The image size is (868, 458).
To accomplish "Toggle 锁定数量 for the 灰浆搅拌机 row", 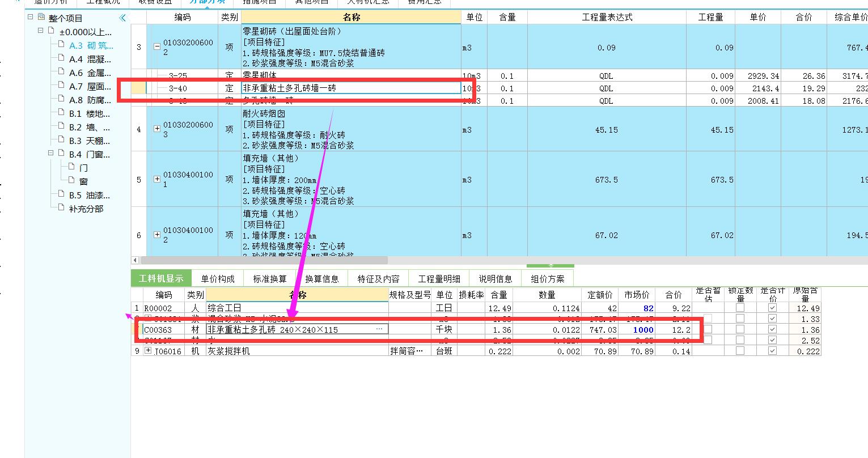I will [740, 351].
